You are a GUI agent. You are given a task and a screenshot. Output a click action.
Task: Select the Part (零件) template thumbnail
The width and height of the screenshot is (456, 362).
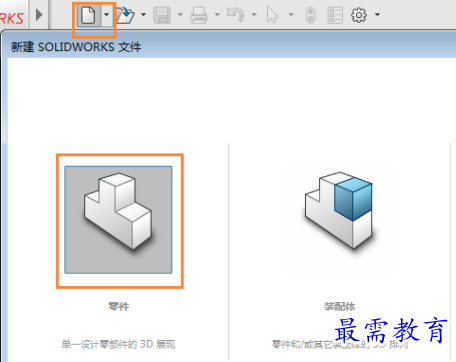(118, 220)
